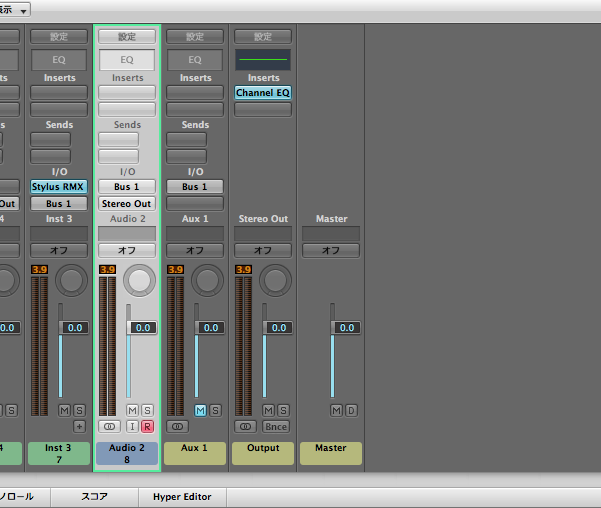Click volume fader handle on Aux 1
601x508 pixels.
210,328
